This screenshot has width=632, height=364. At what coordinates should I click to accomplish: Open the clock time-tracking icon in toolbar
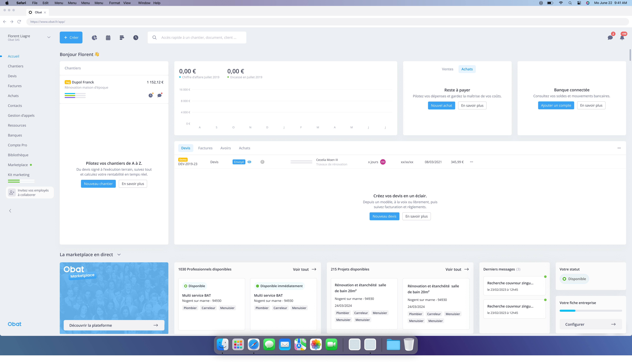click(136, 38)
